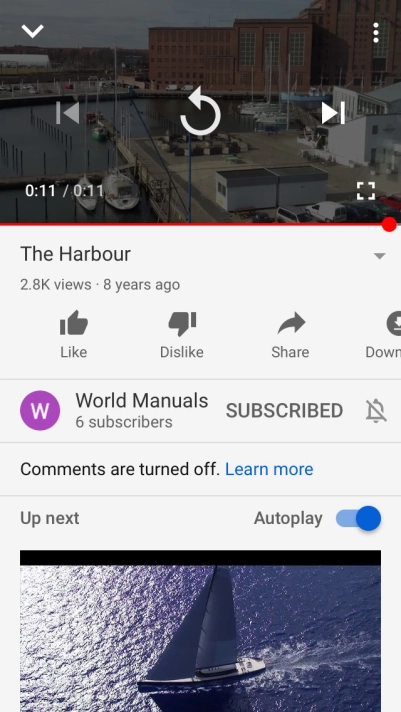Viewport: 401px width, 712px height.
Task: Dislike the video with thumbs down
Action: click(182, 334)
